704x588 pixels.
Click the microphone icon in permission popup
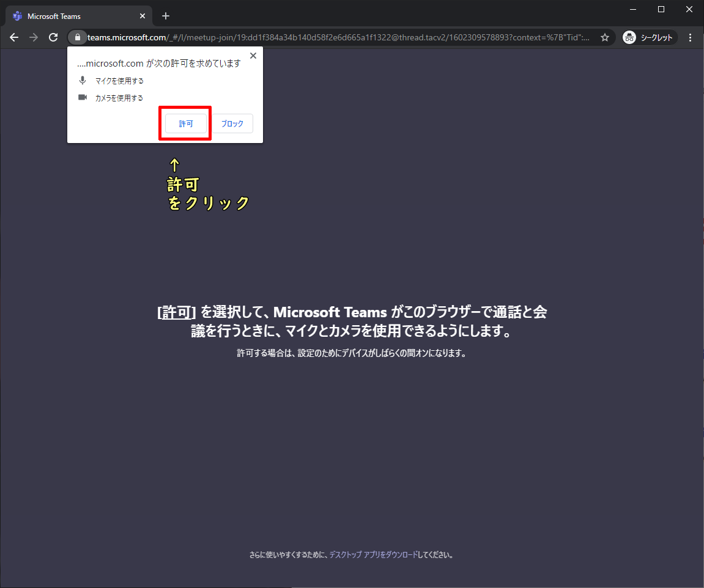[x=83, y=81]
